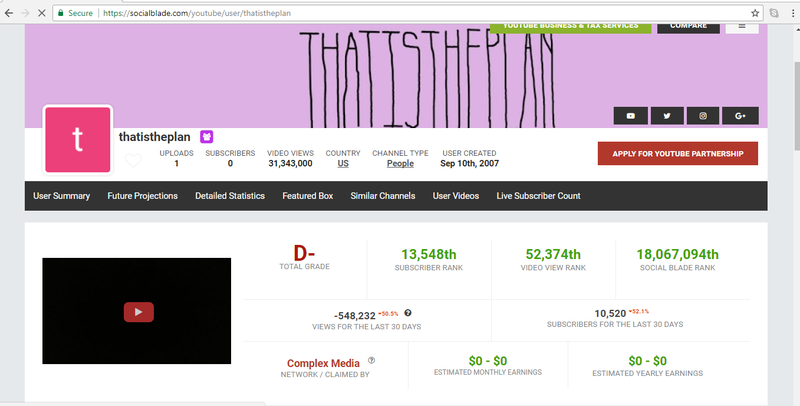Click the thatistheplan channel name
This screenshot has width=800, height=406.
coord(155,137)
